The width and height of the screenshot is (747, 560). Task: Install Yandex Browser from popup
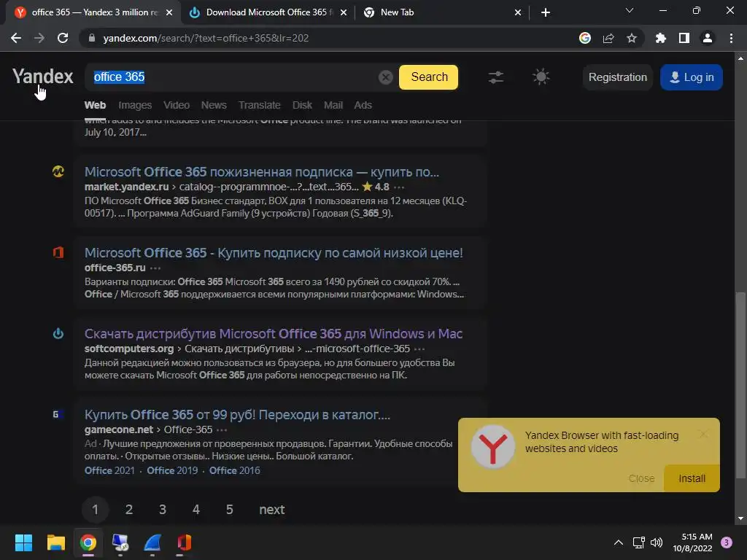tap(692, 478)
